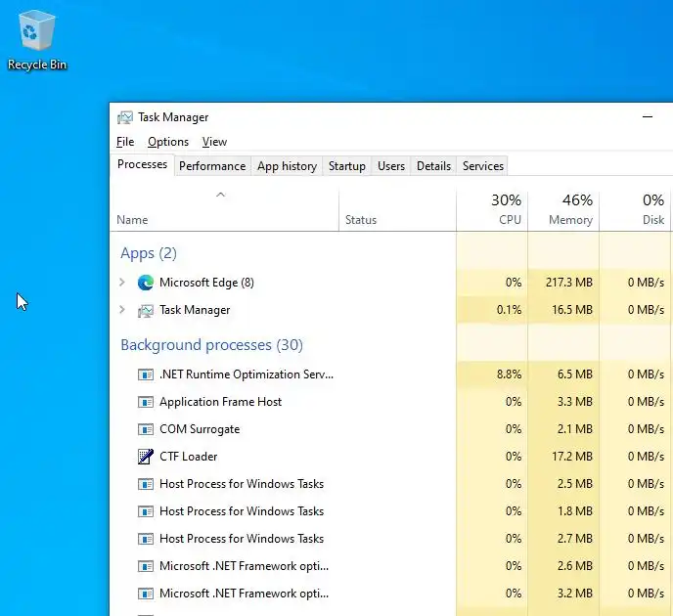Select the Background processes (30) heading
673x616 pixels.
click(x=211, y=345)
